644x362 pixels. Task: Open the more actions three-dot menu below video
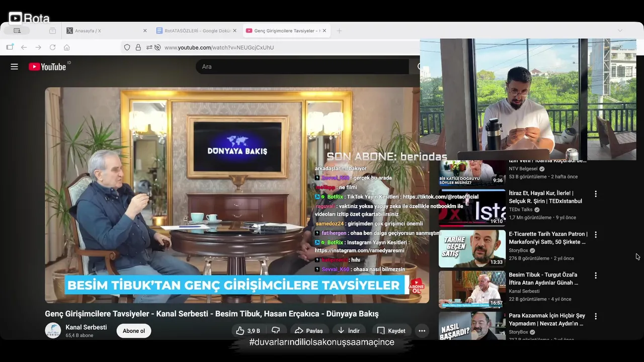pos(422,331)
